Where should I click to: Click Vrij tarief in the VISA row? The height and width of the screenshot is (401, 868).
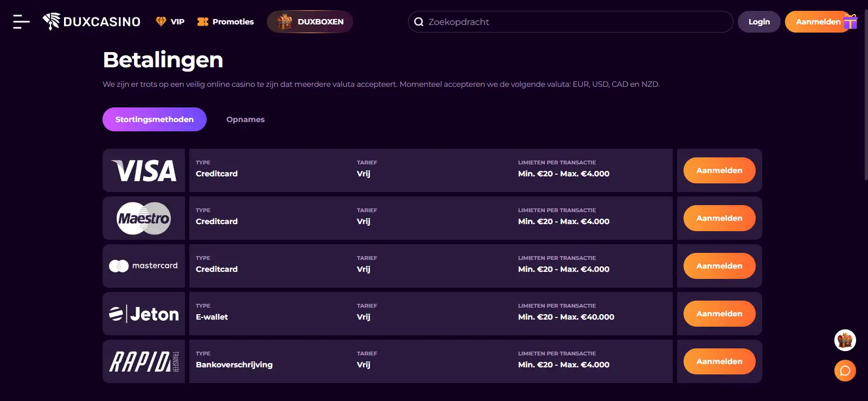coord(363,174)
